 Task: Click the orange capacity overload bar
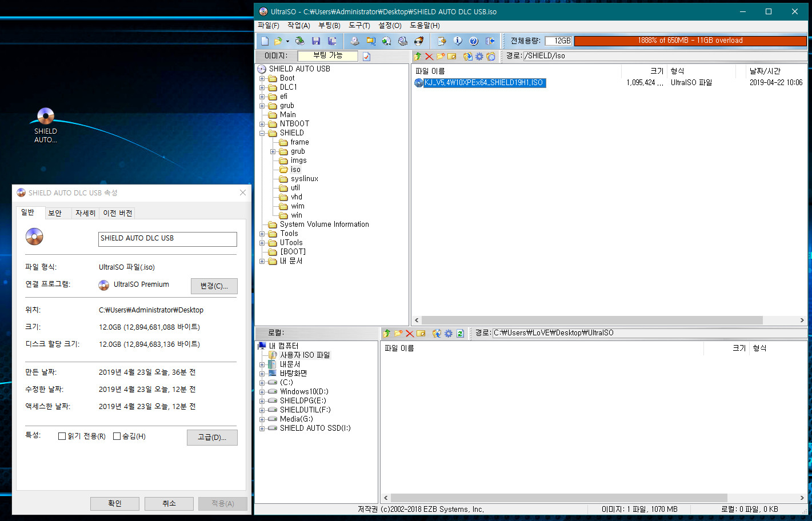point(690,41)
